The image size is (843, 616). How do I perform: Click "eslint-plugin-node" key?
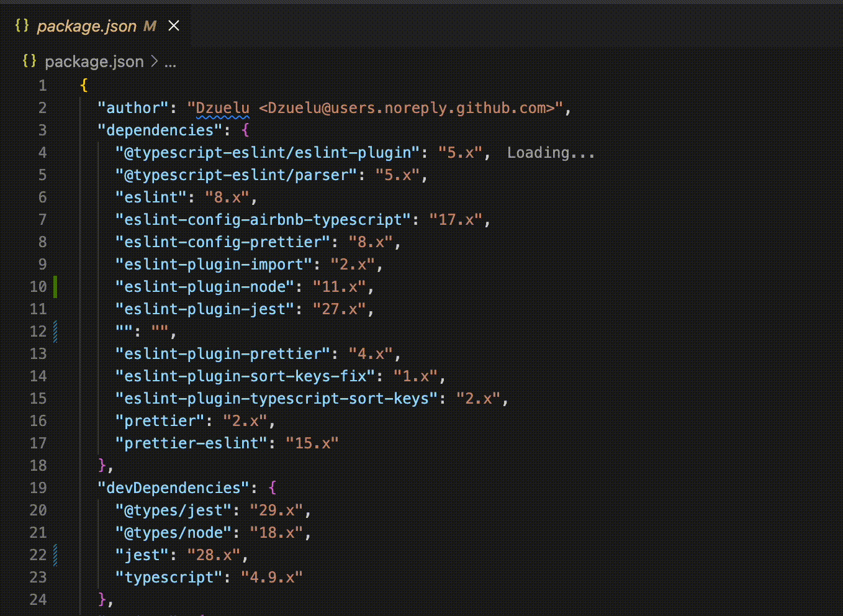205,287
